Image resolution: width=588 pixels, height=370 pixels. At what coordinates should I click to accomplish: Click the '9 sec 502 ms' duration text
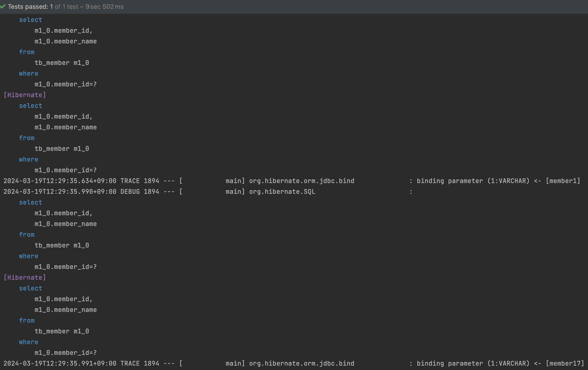tap(105, 7)
